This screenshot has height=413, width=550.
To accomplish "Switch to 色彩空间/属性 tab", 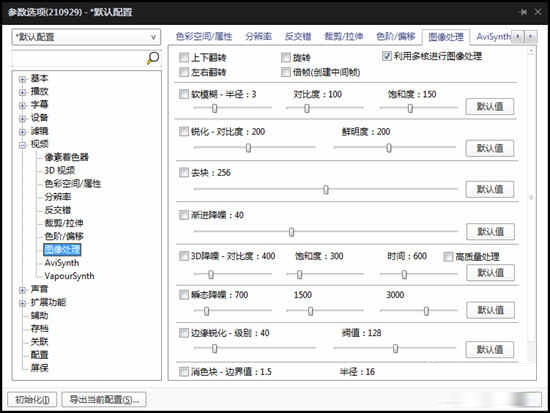I will coord(204,36).
